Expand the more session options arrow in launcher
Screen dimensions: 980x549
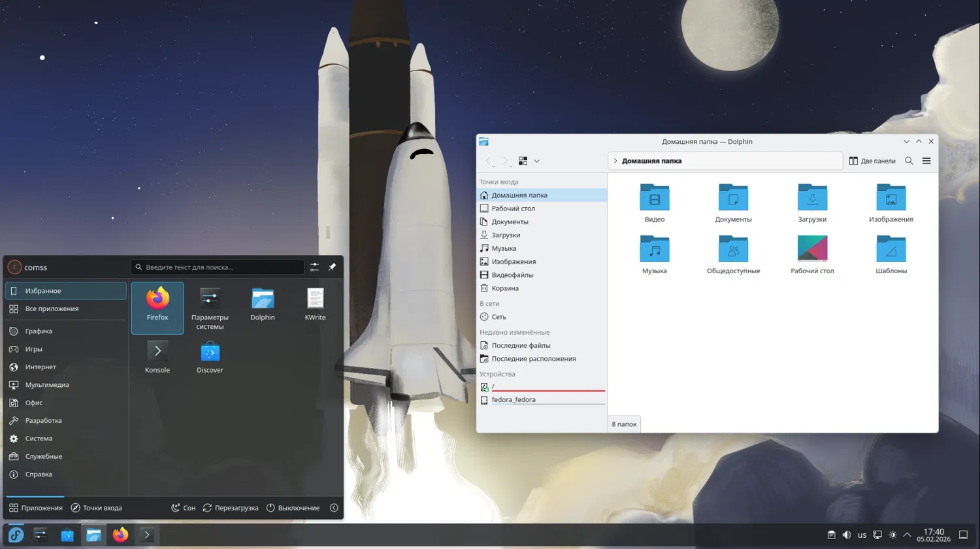pos(334,508)
